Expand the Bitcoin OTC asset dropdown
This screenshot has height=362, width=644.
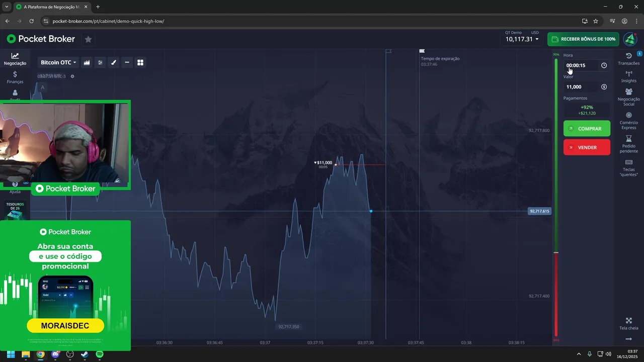pyautogui.click(x=58, y=62)
